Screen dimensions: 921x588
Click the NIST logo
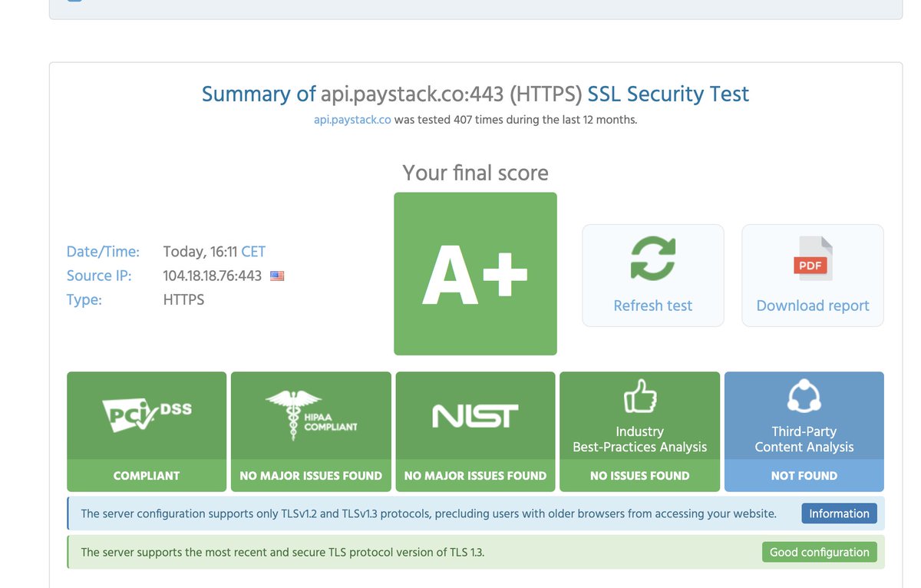(475, 416)
